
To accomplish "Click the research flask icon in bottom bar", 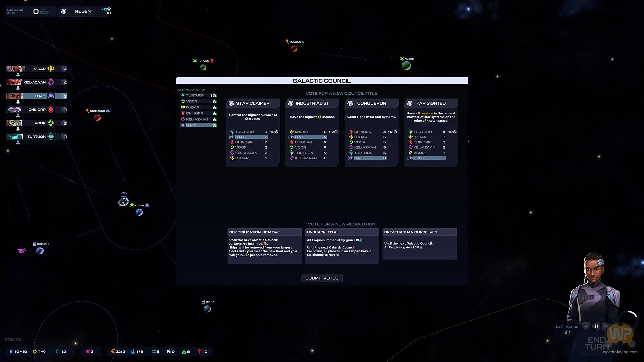I will [133, 352].
